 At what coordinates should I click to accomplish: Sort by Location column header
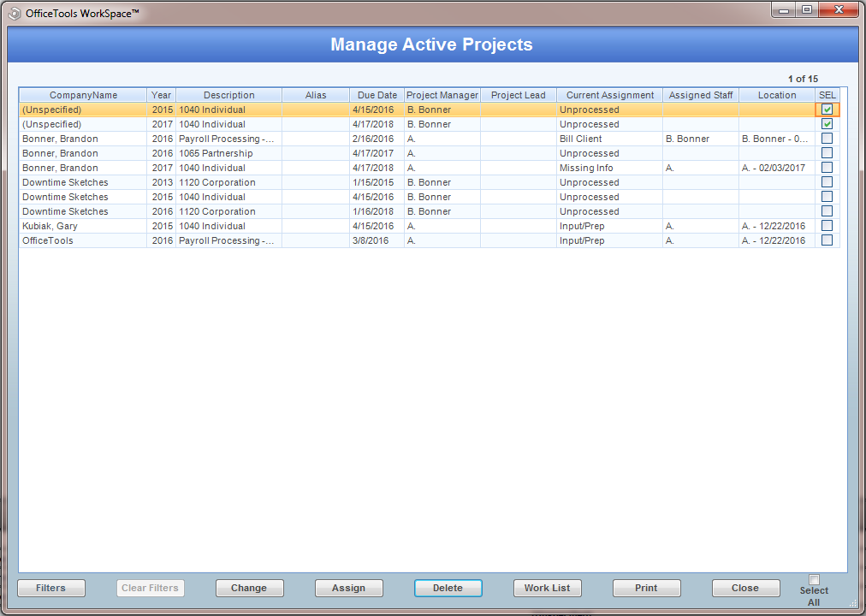point(776,95)
